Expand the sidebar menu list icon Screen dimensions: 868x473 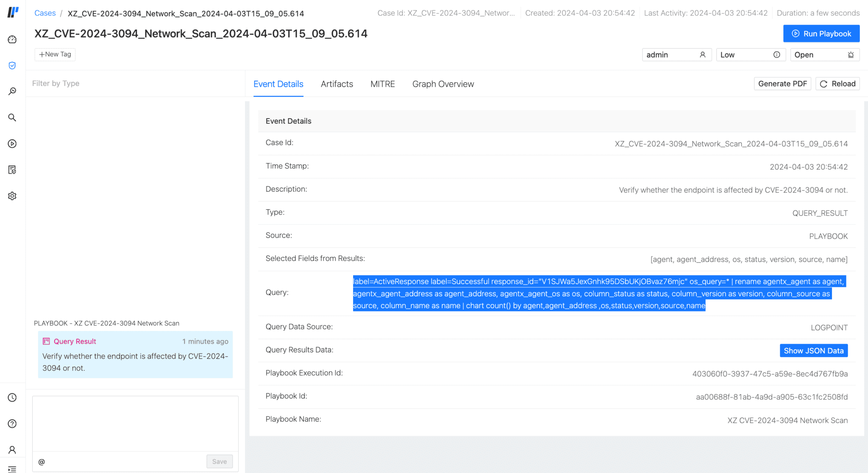pyautogui.click(x=12, y=469)
